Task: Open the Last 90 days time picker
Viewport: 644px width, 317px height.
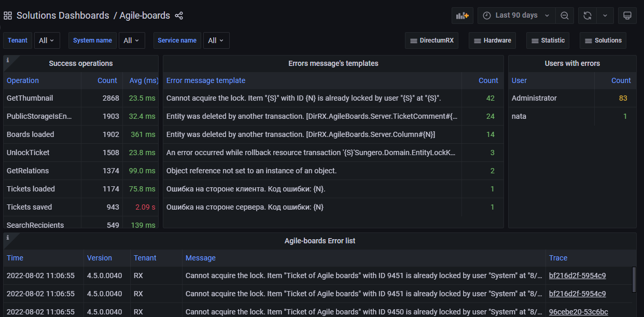Action: [516, 16]
